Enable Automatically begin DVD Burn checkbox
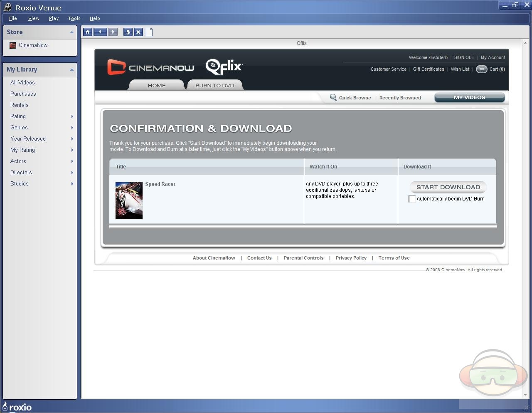Viewport: 532px width, 413px height. click(x=412, y=199)
